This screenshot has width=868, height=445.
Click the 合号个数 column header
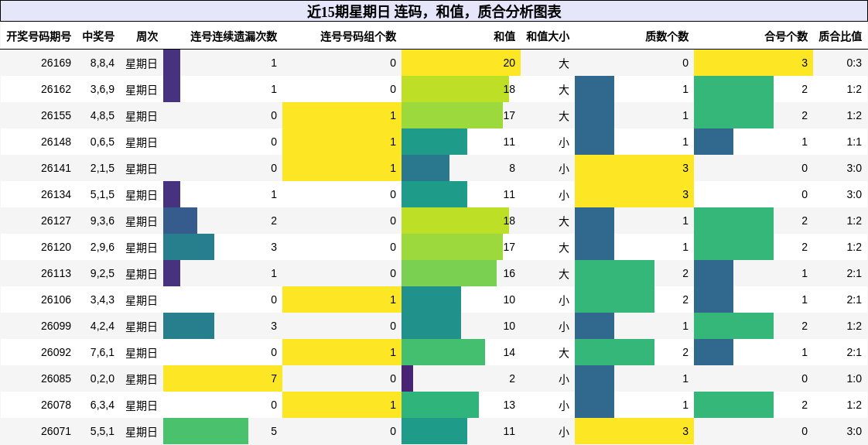pyautogui.click(x=786, y=36)
